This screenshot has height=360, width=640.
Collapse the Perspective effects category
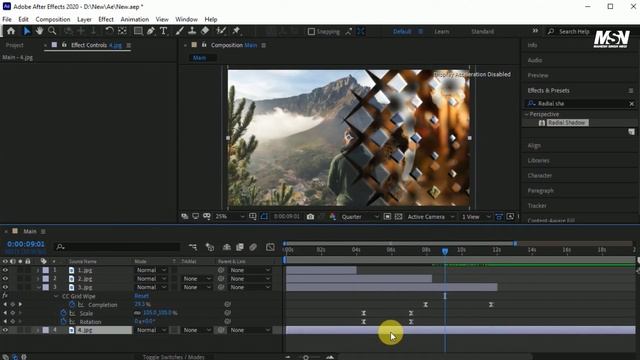pyautogui.click(x=526, y=114)
